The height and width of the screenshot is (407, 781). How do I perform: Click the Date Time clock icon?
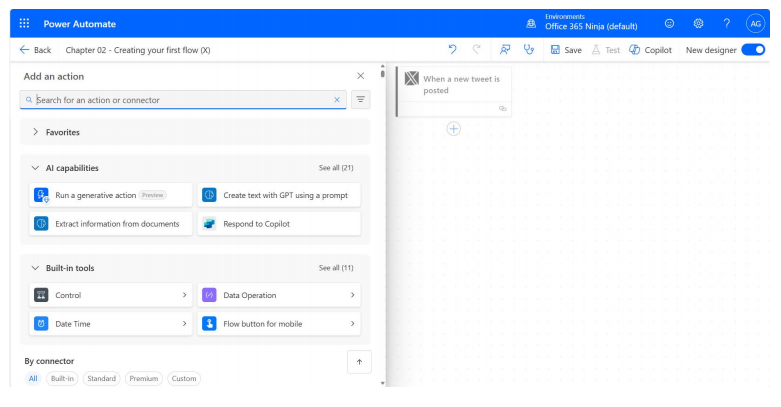[x=41, y=324]
